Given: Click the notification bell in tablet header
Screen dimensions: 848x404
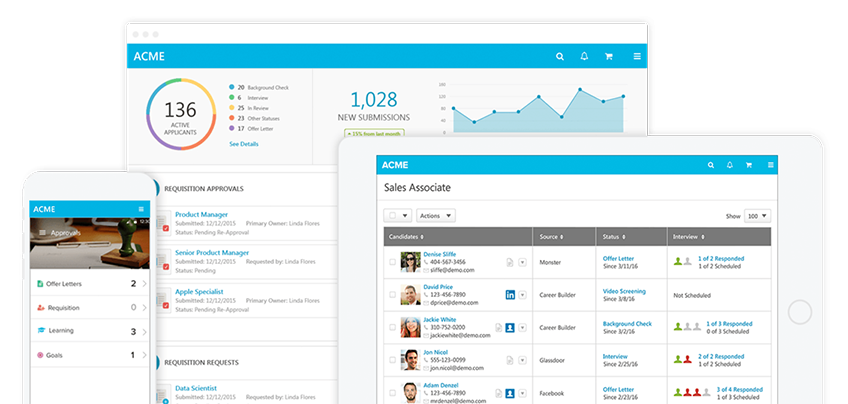Looking at the screenshot, I should pos(730,165).
